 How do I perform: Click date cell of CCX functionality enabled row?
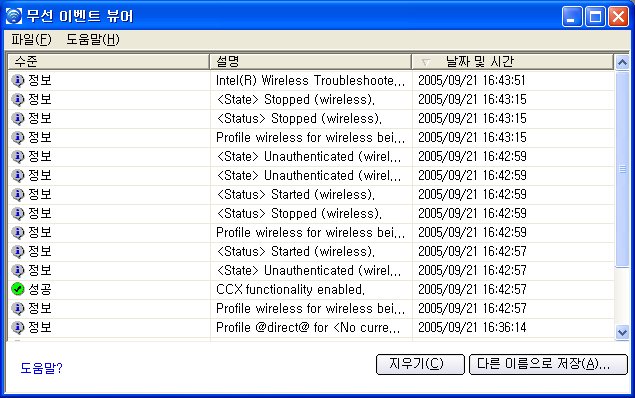(472, 289)
